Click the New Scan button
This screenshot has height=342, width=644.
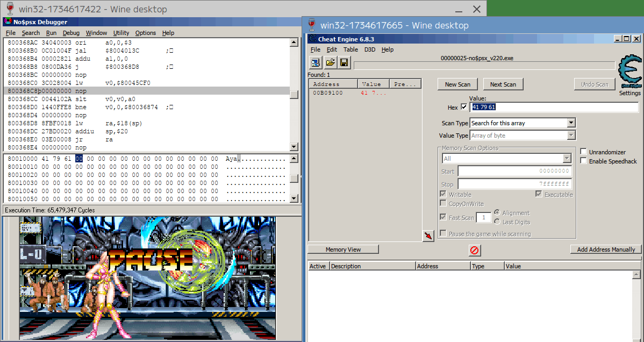(x=457, y=84)
